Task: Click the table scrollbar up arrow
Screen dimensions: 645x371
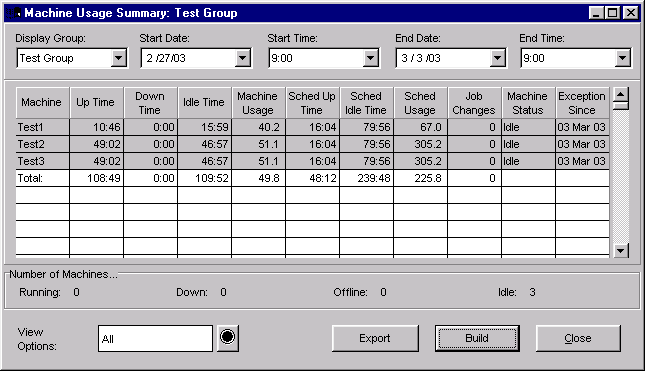Action: [621, 95]
